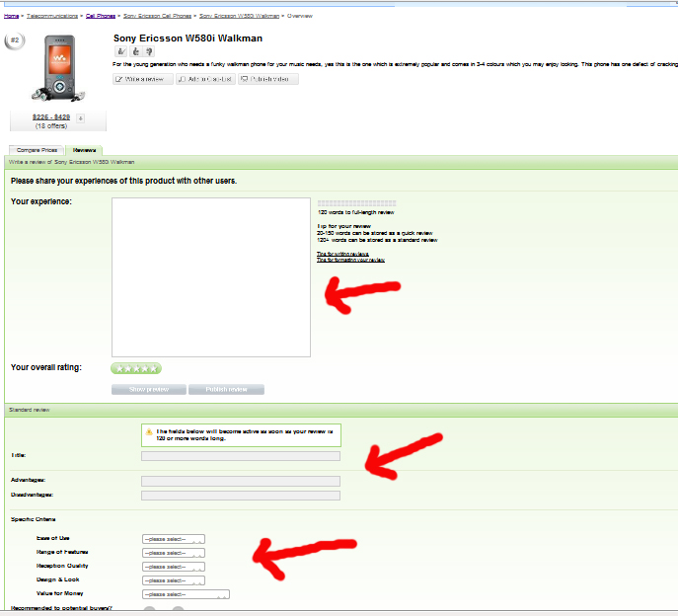The width and height of the screenshot is (678, 616).
Task: Click the product title Sony Ericsson W580i Walkman
Action: (x=188, y=38)
